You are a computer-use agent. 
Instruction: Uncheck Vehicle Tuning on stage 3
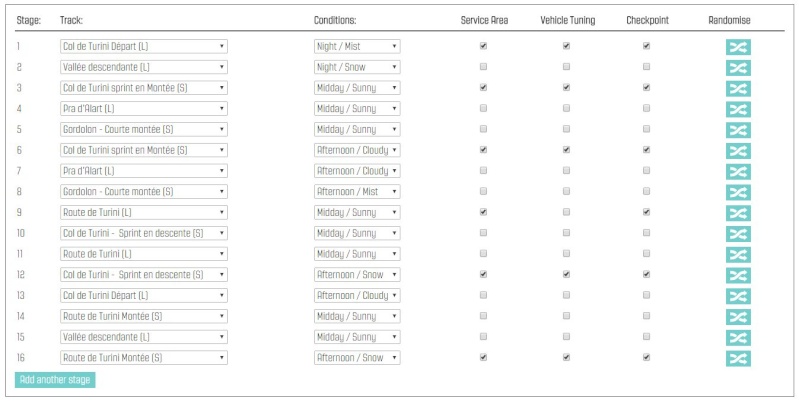click(x=566, y=87)
